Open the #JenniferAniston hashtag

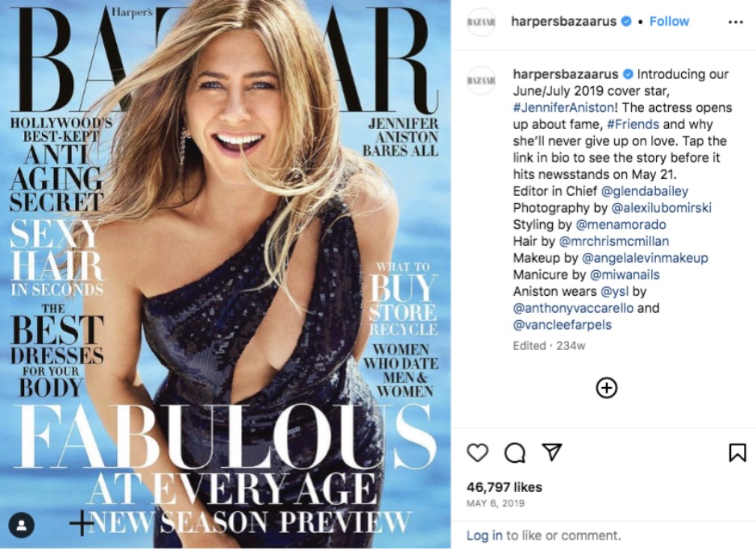563,107
